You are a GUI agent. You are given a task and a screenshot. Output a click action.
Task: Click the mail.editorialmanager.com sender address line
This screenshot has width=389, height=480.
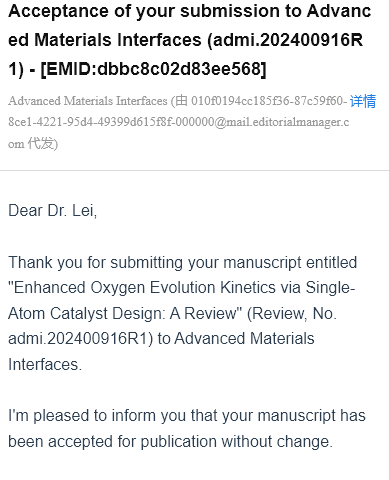(179, 122)
